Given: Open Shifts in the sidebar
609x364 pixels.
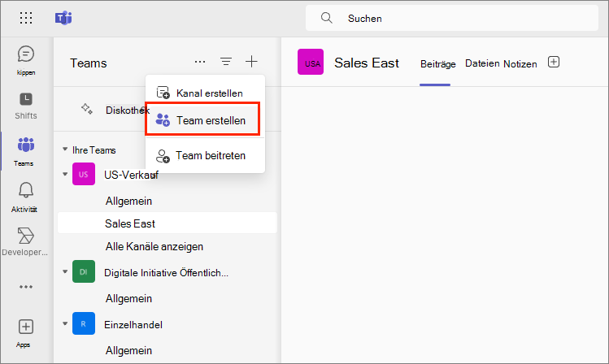Looking at the screenshot, I should point(26,106).
